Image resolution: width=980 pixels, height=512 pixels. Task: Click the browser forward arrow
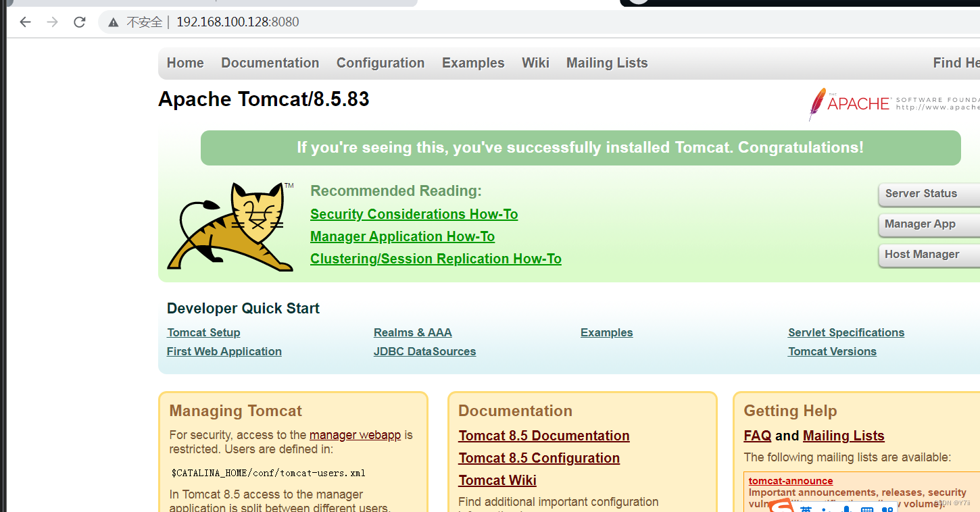click(x=52, y=22)
